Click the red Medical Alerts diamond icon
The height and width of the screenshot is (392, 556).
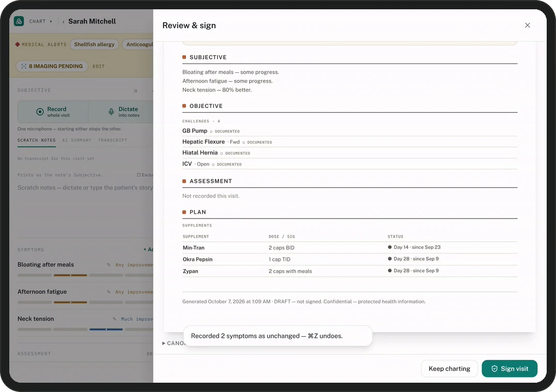click(x=18, y=44)
